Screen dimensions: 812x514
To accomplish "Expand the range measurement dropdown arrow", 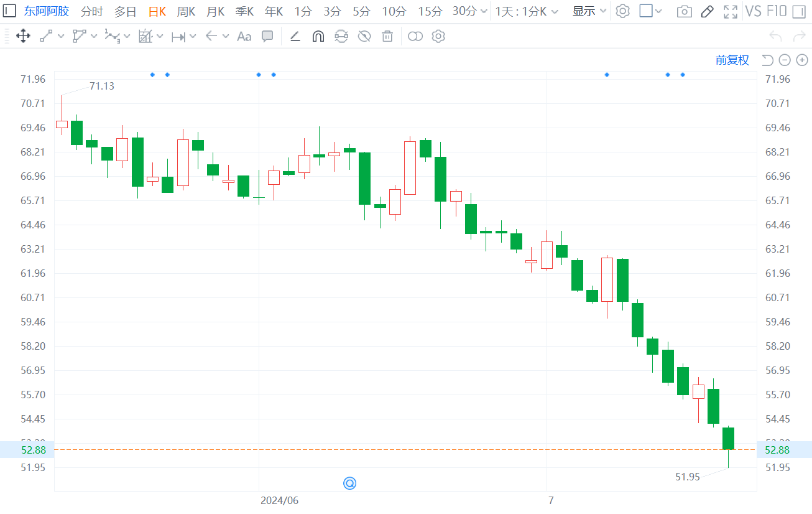I will tap(193, 36).
